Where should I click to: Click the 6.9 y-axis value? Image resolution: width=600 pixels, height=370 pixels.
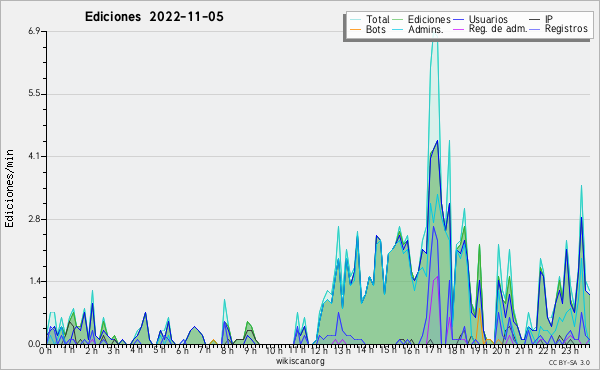tap(34, 31)
